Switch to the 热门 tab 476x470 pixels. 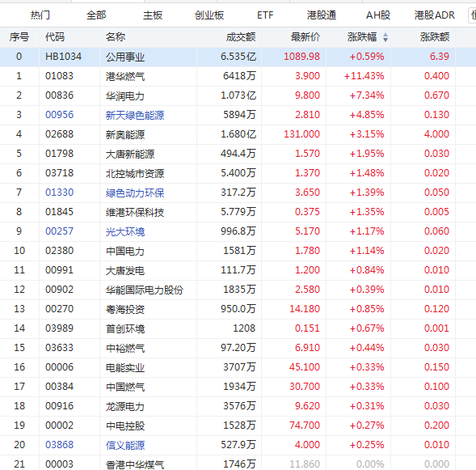(40, 15)
